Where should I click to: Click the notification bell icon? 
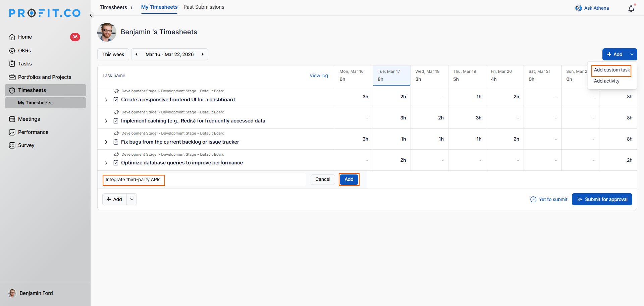tap(631, 8)
